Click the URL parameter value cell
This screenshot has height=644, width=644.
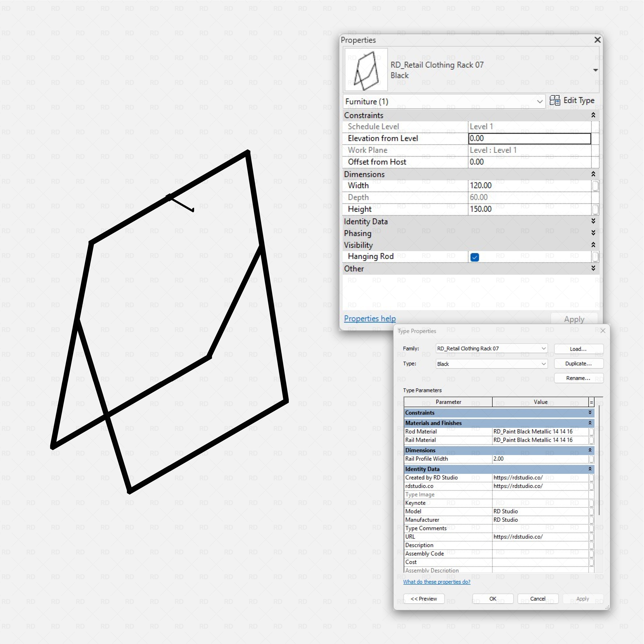540,537
